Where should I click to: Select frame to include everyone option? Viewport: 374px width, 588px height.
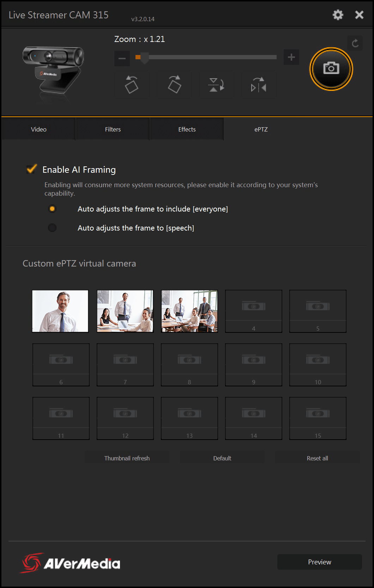tap(52, 209)
